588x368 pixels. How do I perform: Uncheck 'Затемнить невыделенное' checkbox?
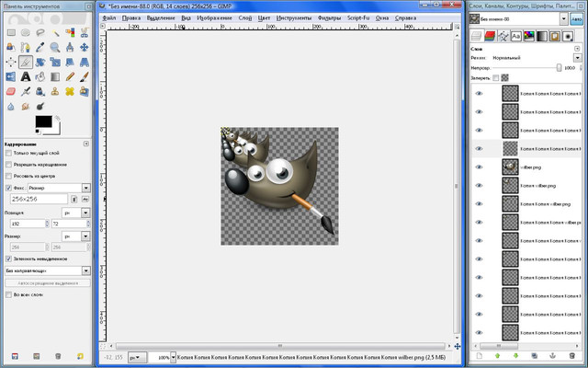(x=8, y=259)
